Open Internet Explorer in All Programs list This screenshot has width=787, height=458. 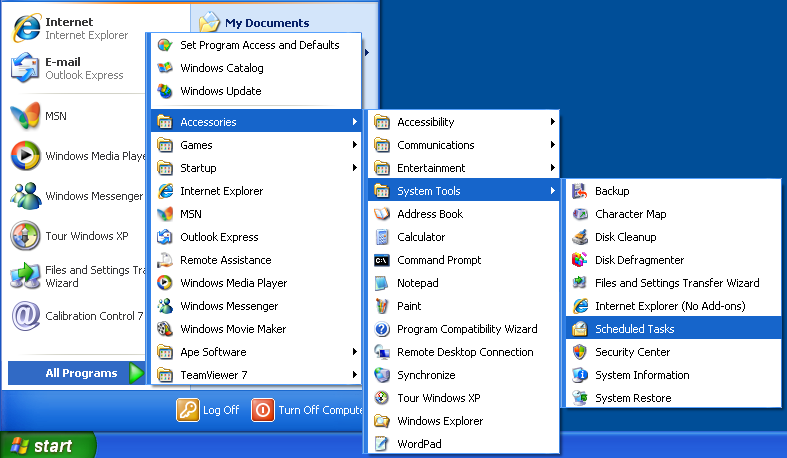click(256, 191)
